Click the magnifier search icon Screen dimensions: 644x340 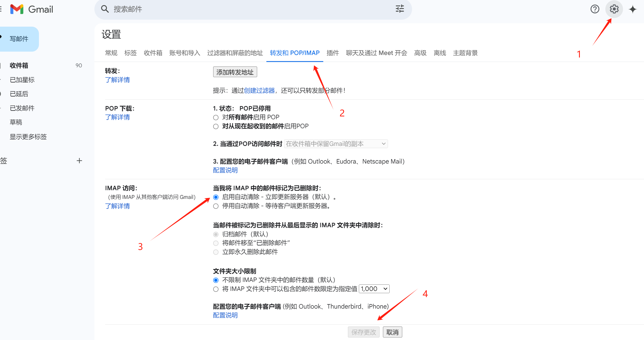(105, 9)
